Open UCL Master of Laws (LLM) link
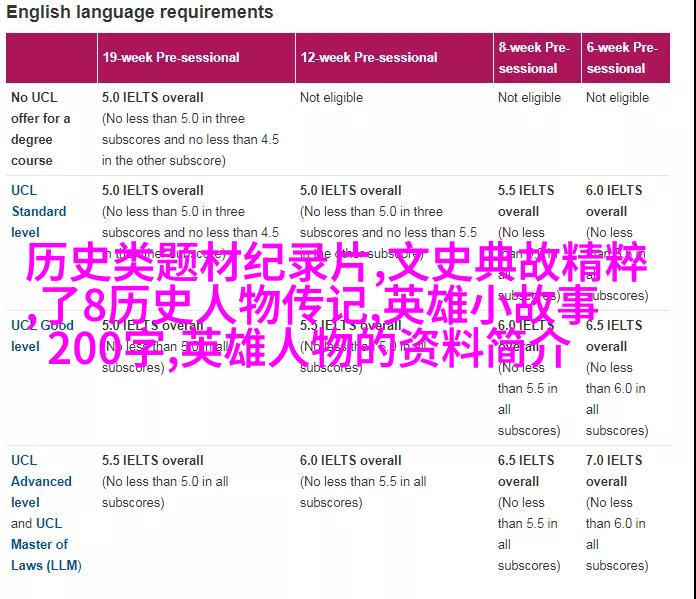Image resolution: width=696 pixels, height=599 pixels. pos(47,544)
